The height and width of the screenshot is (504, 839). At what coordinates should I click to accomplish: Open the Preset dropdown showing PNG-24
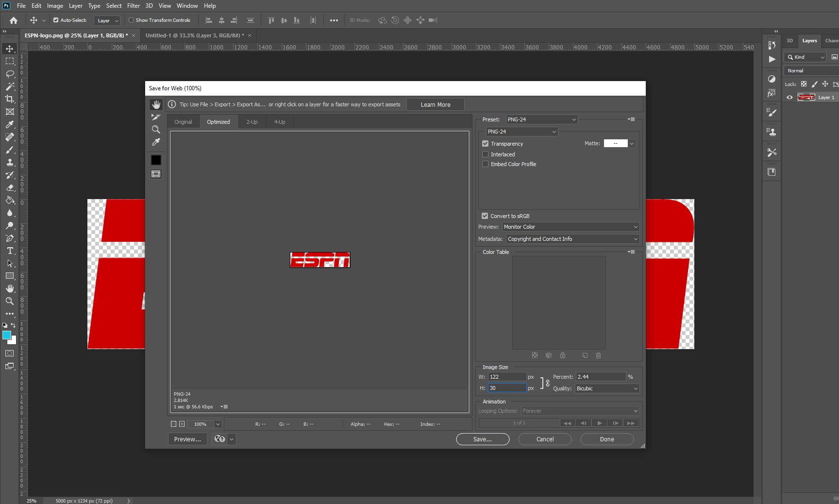tap(542, 119)
